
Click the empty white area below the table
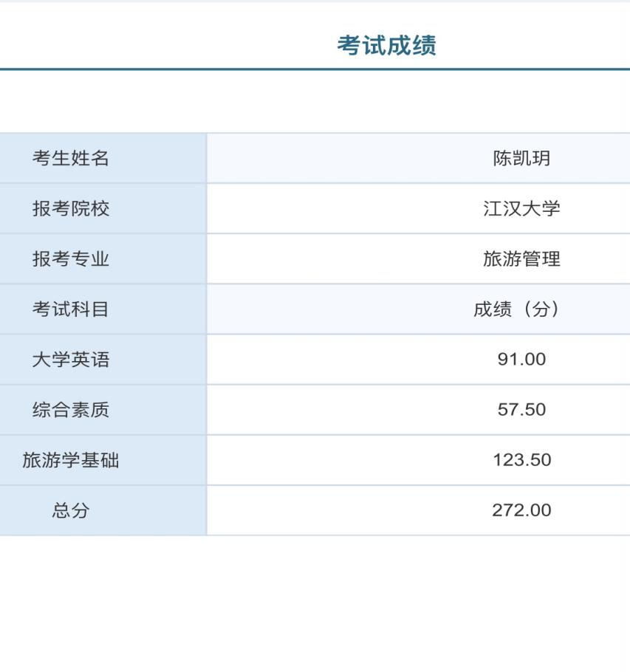click(315, 606)
